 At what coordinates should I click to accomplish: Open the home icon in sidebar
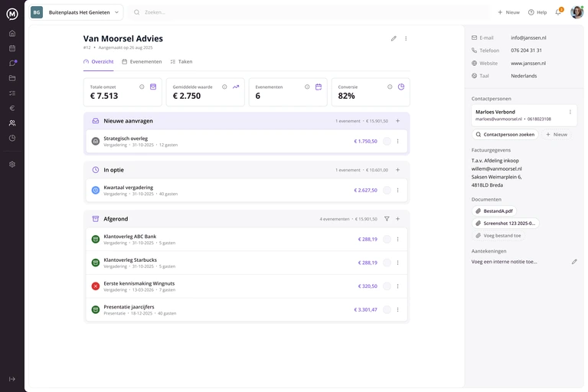12,34
